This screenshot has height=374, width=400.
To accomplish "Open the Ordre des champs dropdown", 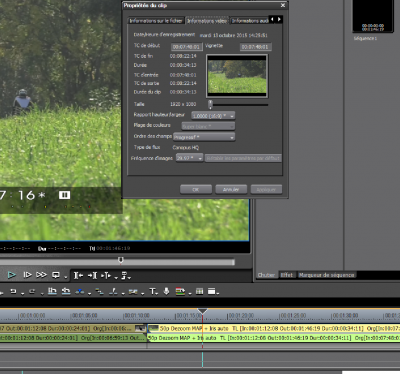I will coord(204,137).
